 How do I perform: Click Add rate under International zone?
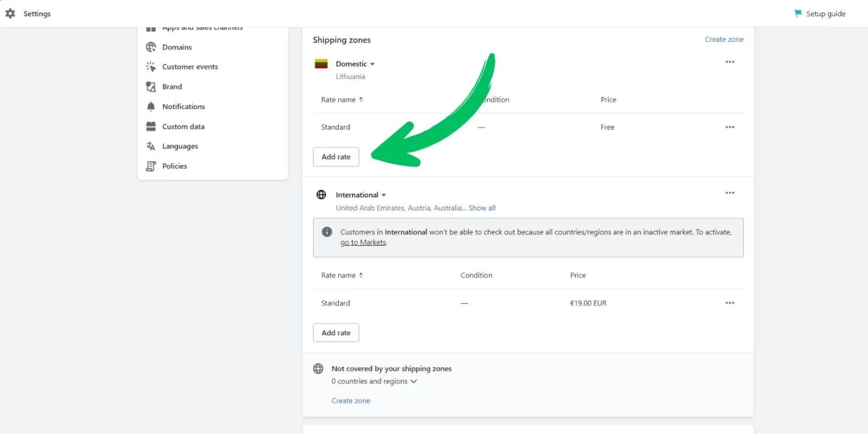point(336,333)
